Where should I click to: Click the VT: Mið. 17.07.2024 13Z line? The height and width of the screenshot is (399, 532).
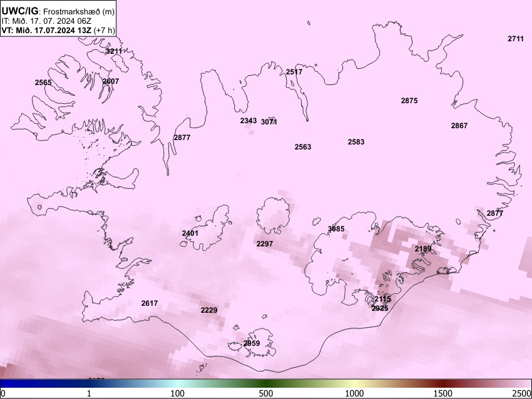[58, 30]
